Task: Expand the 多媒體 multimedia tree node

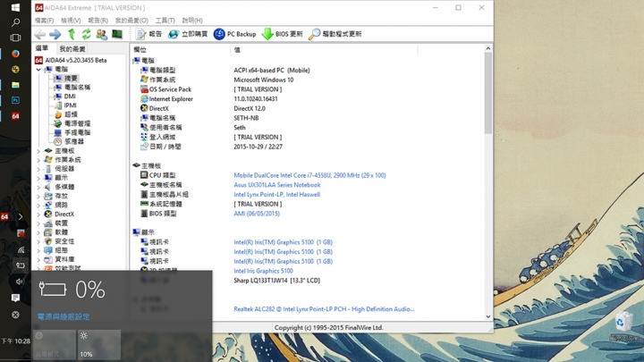Action: 38,187
